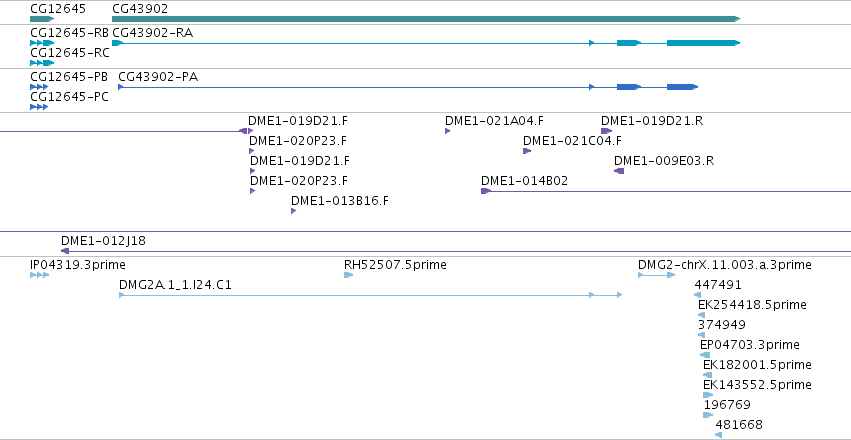Select the EK143552.5prime feature
Viewport: 851px width, 440px height.
[x=708, y=395]
